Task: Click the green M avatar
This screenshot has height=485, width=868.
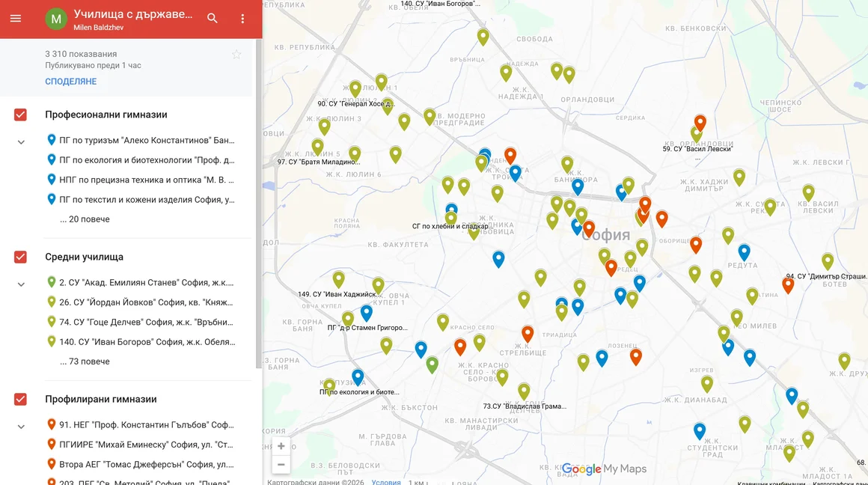Action: coord(56,19)
